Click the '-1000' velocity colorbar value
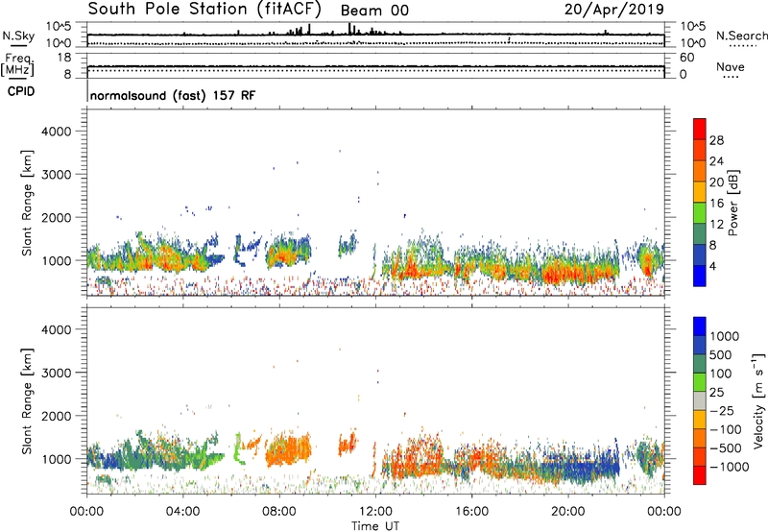This screenshot has height=532, width=768. 729,467
